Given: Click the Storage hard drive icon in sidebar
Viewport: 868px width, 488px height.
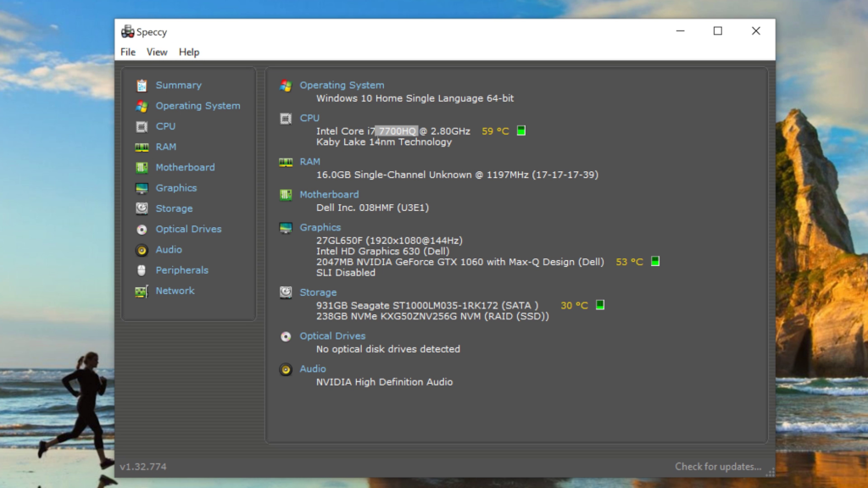Looking at the screenshot, I should [142, 208].
